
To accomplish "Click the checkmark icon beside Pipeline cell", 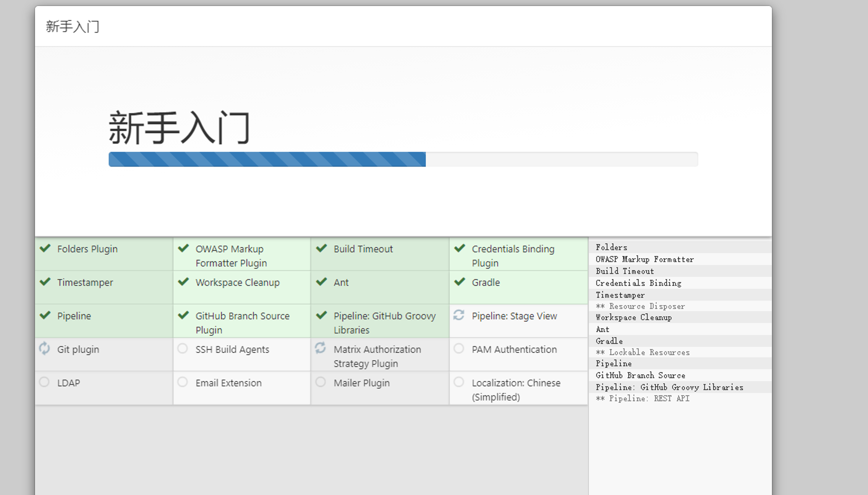I will (45, 315).
